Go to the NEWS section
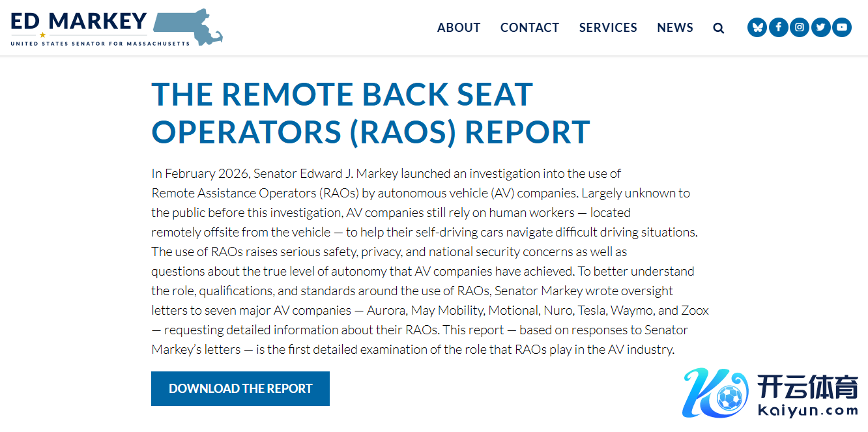This screenshot has width=868, height=432. 675,27
